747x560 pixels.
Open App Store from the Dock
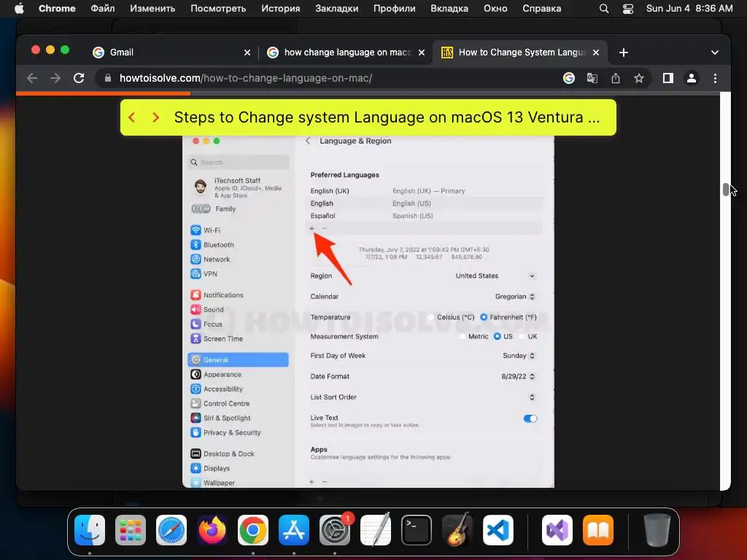point(294,530)
